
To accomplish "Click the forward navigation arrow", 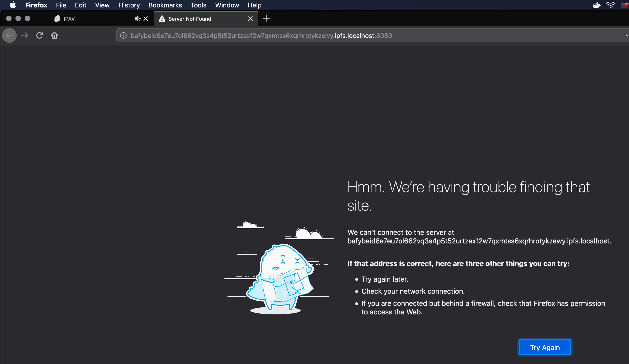I will pyautogui.click(x=25, y=35).
